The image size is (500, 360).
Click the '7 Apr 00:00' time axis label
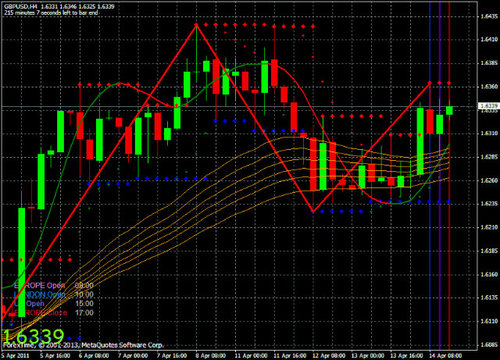point(133,356)
